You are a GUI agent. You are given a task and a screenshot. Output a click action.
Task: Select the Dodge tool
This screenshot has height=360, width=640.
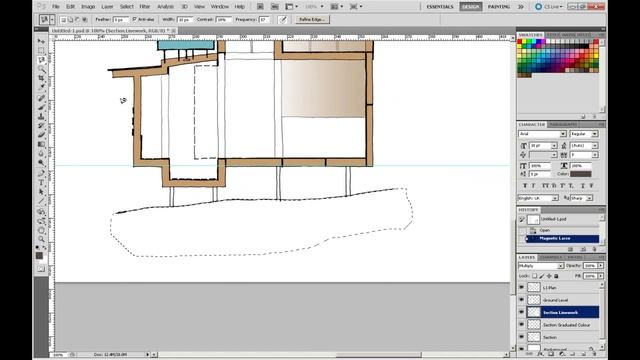pos(41,163)
